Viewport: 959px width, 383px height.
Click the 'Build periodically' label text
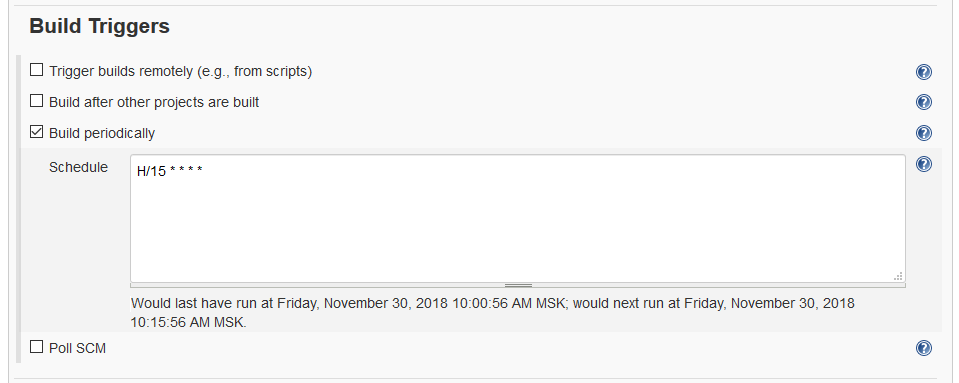pyautogui.click(x=102, y=133)
